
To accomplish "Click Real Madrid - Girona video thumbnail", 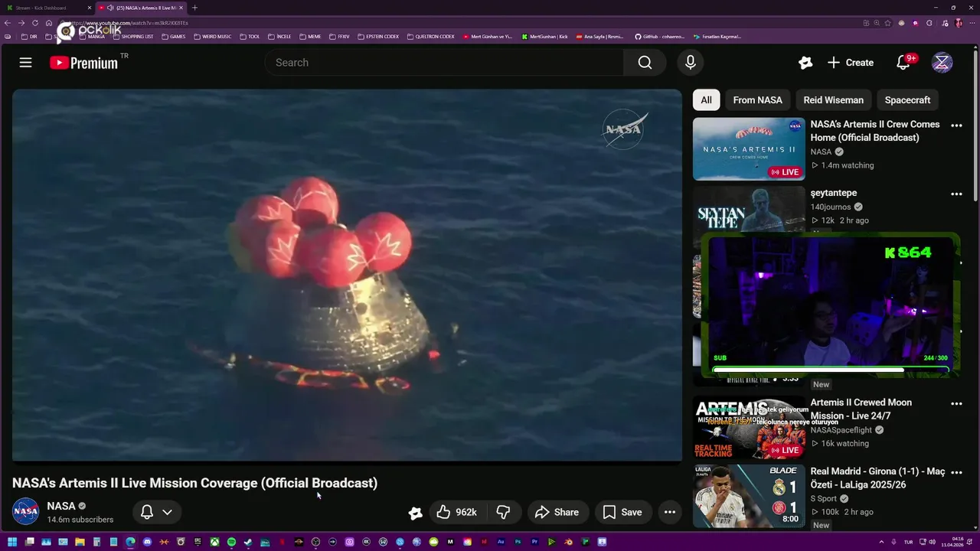I will pyautogui.click(x=749, y=496).
